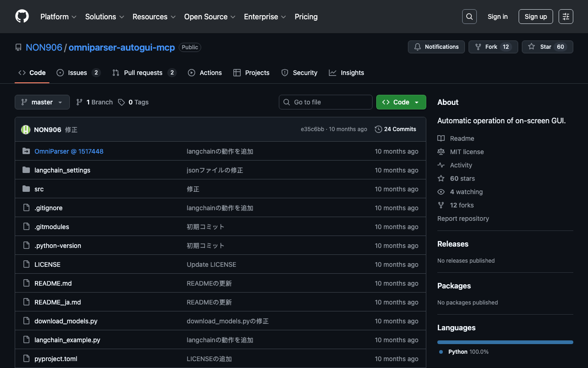
Task: Open the Pull requests tab
Action: pos(143,73)
